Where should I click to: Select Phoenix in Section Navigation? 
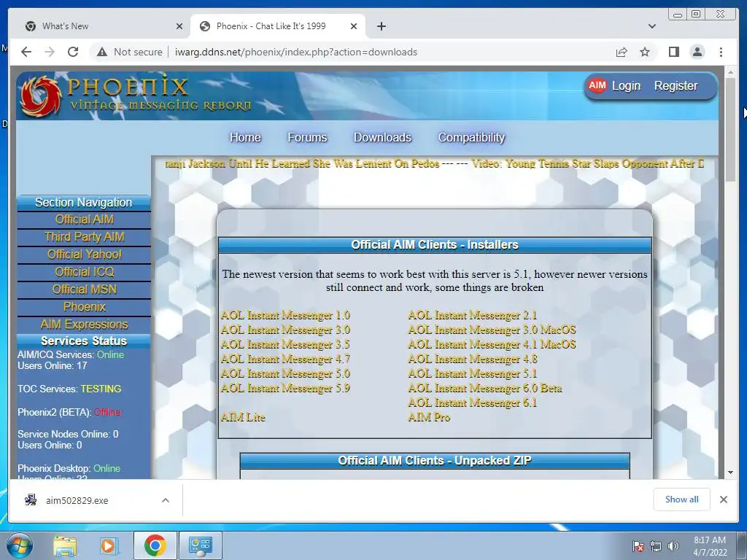coord(84,307)
